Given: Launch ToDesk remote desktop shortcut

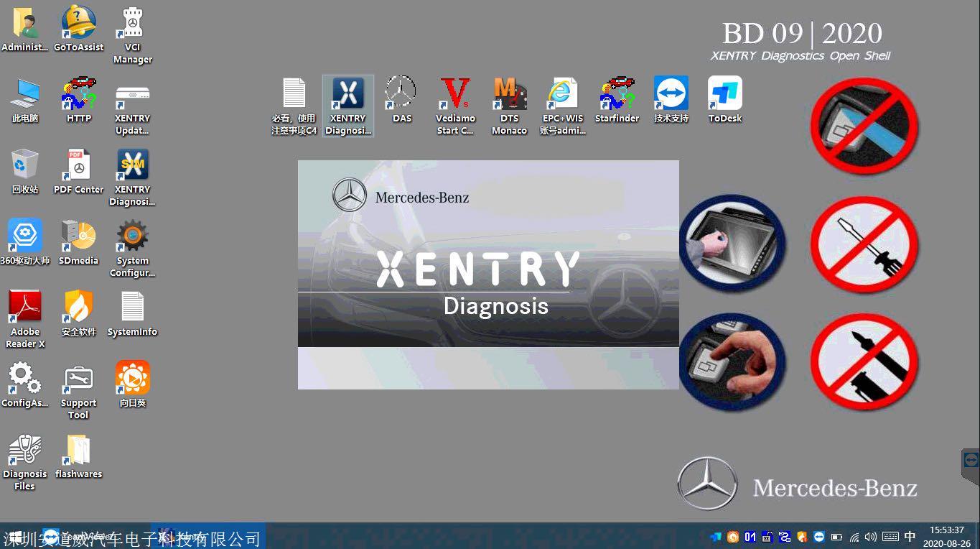Looking at the screenshot, I should click(725, 101).
